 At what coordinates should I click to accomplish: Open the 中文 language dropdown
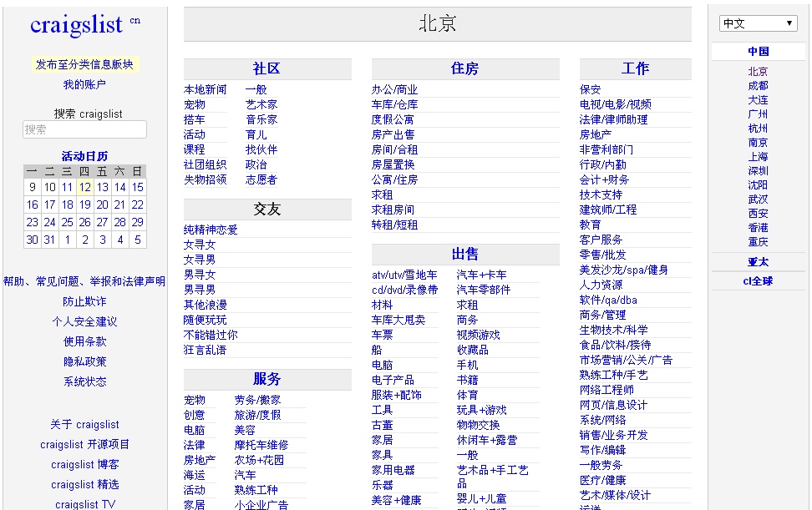[x=758, y=23]
